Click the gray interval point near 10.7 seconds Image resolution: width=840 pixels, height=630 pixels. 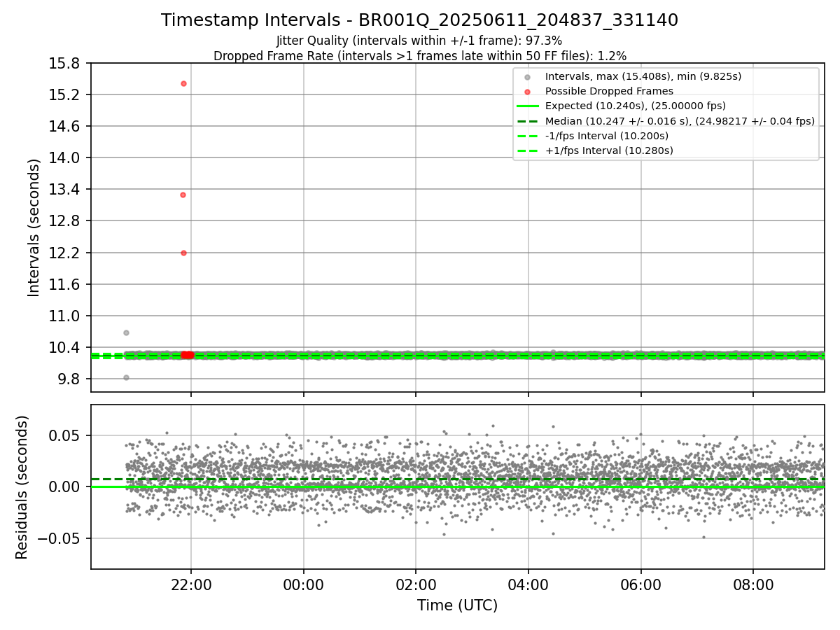tap(126, 332)
